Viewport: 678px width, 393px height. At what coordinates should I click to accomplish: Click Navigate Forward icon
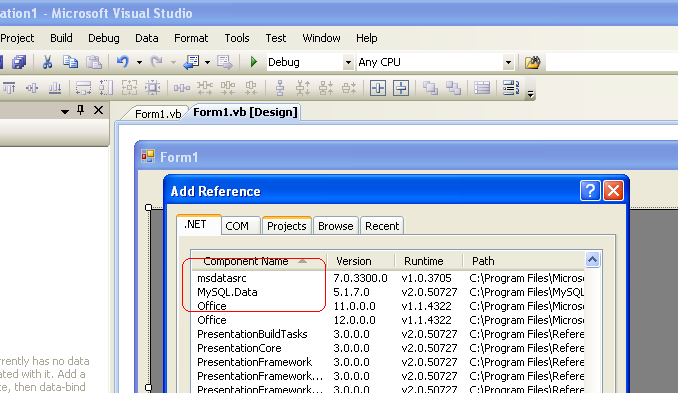coord(224,62)
